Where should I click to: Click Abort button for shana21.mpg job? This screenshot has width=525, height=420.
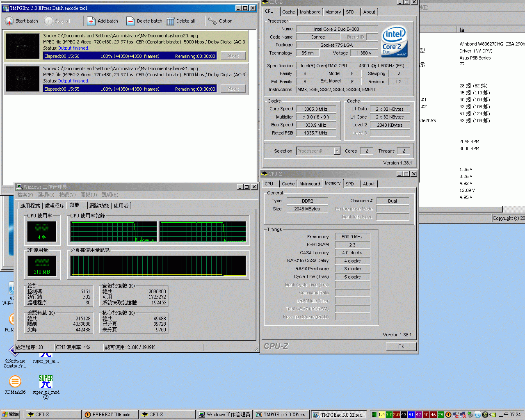pos(233,89)
